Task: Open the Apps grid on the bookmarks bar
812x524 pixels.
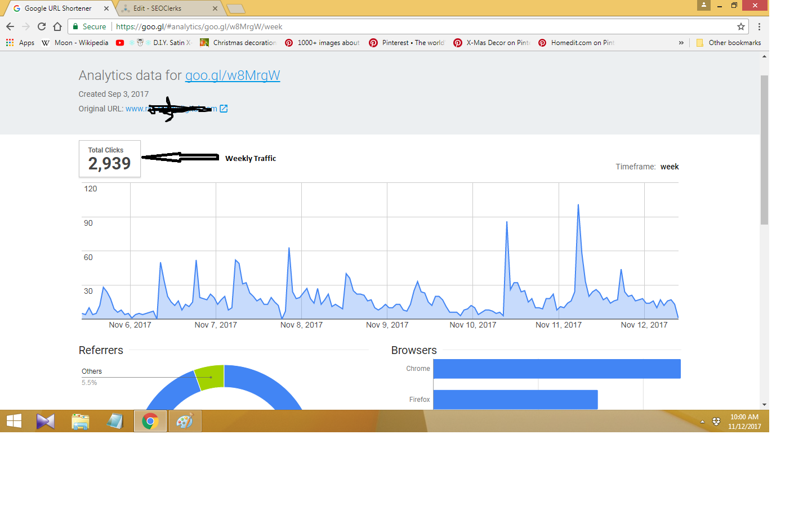Action: pos(9,42)
